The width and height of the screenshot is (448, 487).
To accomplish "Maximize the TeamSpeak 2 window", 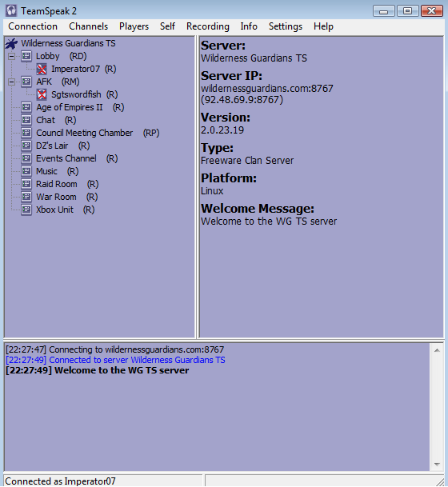I will tap(408, 11).
